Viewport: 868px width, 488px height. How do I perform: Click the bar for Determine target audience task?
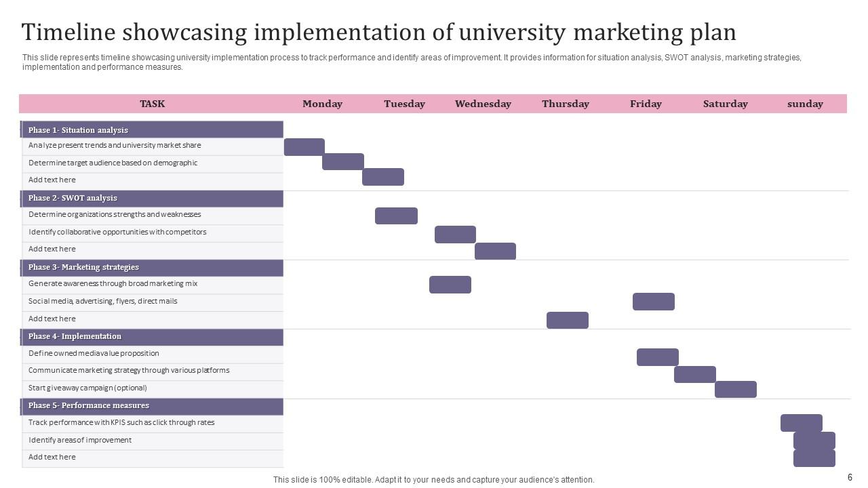click(342, 161)
